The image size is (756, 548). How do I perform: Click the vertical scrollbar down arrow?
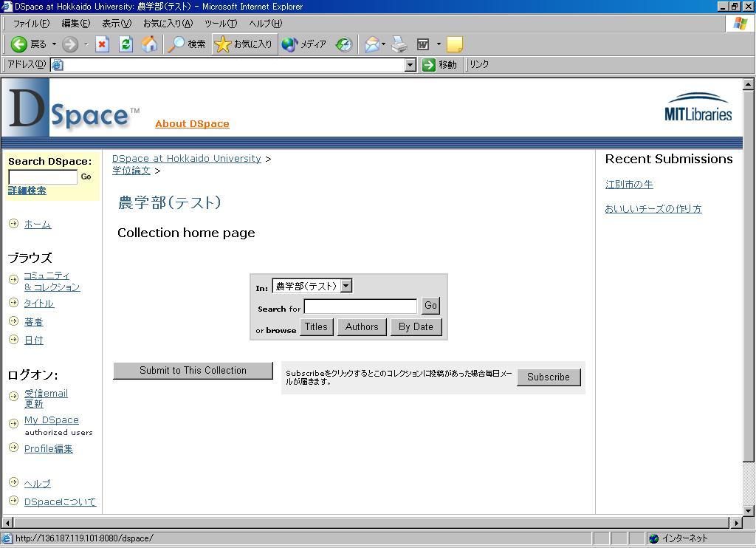point(749,510)
